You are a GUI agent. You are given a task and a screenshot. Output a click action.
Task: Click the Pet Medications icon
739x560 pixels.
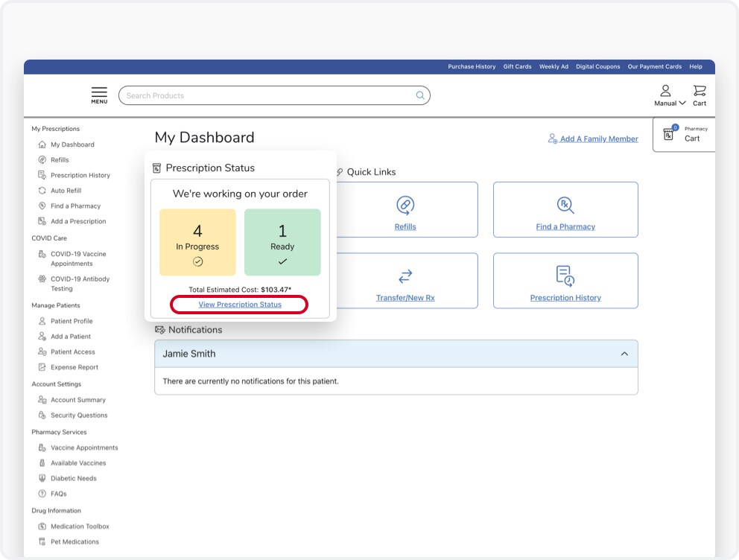tap(42, 541)
